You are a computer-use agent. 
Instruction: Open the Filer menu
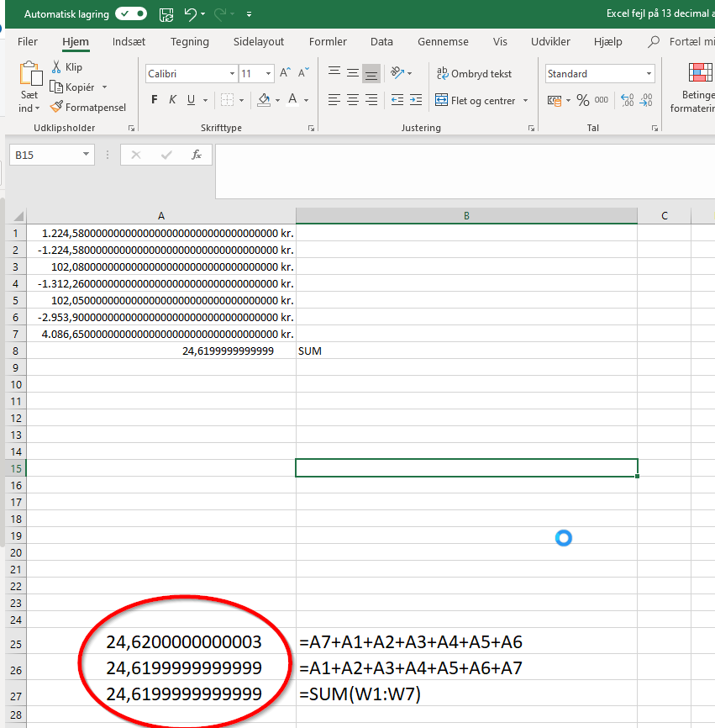(x=28, y=42)
